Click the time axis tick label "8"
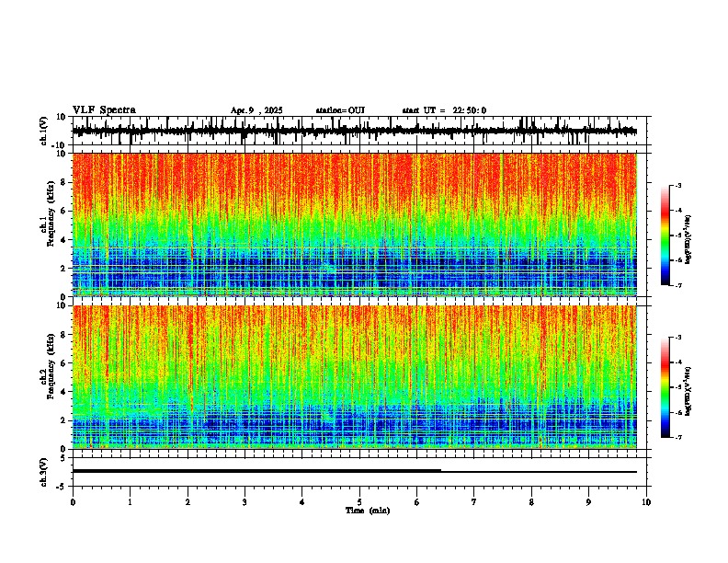 [531, 502]
